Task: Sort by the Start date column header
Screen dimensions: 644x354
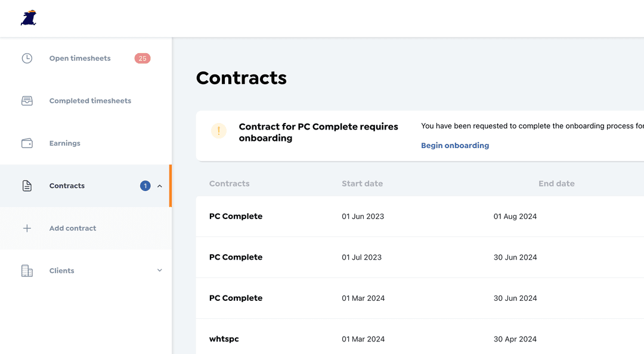Action: coord(363,184)
